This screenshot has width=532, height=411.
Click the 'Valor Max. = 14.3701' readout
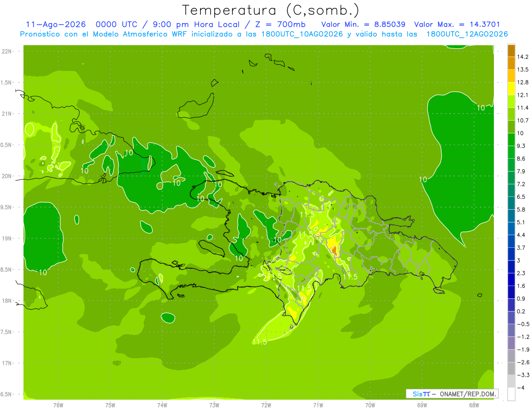pyautogui.click(x=457, y=24)
